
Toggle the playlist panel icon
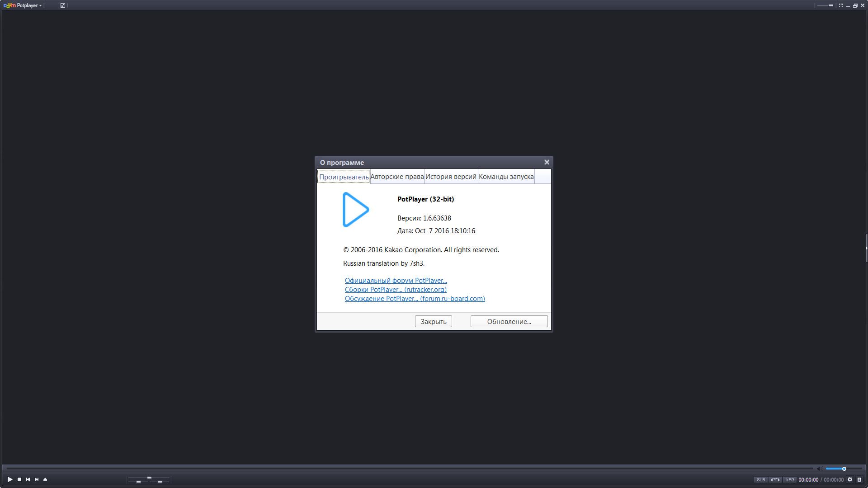tap(859, 480)
